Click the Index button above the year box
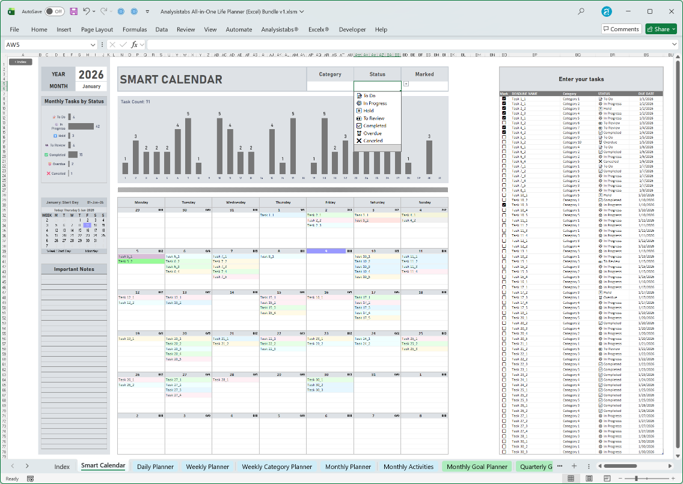Image resolution: width=683 pixels, height=484 pixels. [x=20, y=62]
